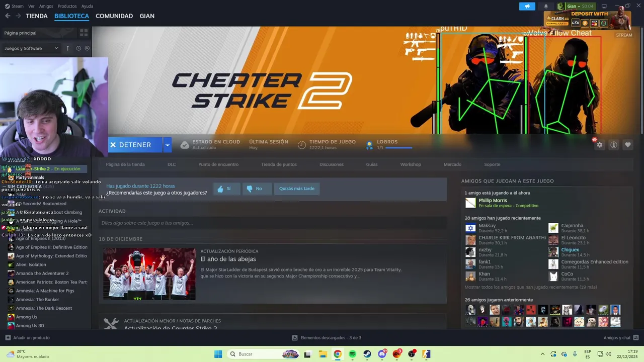644x362 pixels.
Task: Click Mostrar todos los amigos link
Action: (x=531, y=287)
